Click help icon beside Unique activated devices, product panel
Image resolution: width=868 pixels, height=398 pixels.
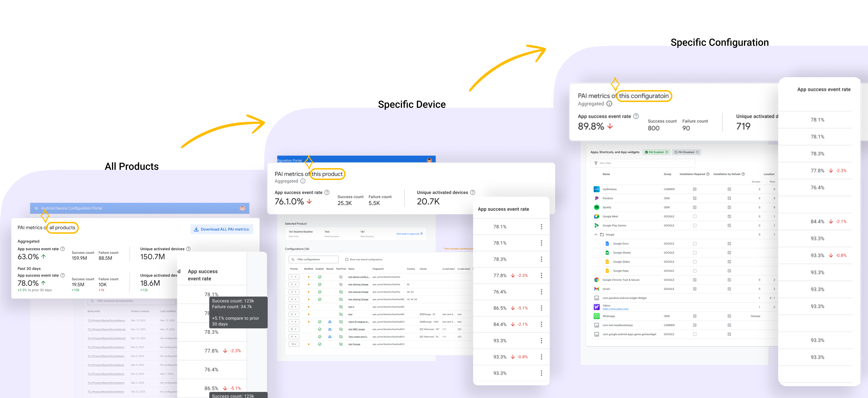pyautogui.click(x=472, y=192)
